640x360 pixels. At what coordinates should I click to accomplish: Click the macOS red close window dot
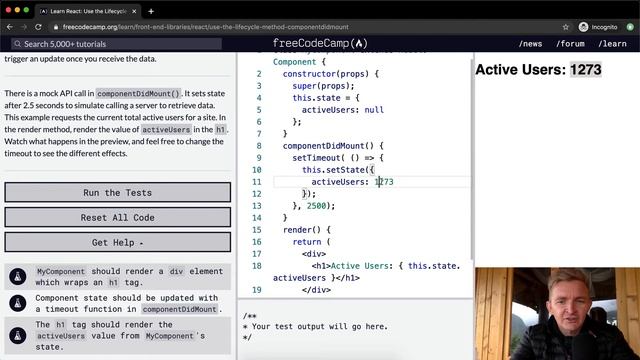pyautogui.click(x=8, y=10)
